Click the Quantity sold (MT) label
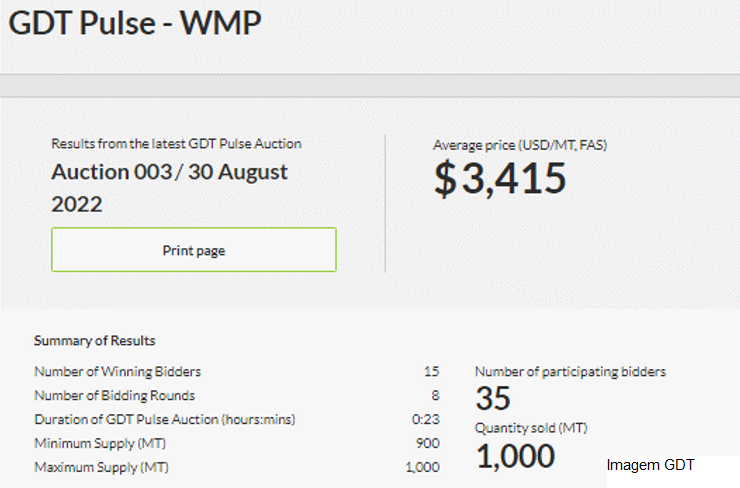This screenshot has height=488, width=740. 531,428
